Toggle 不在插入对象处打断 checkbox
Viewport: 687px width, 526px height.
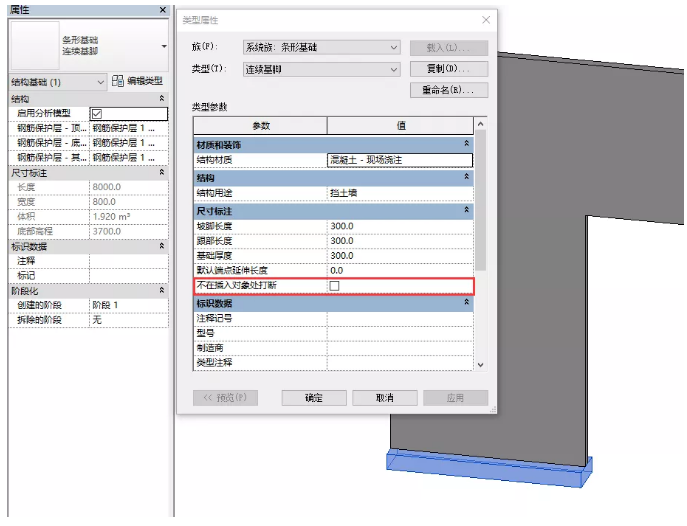334,286
